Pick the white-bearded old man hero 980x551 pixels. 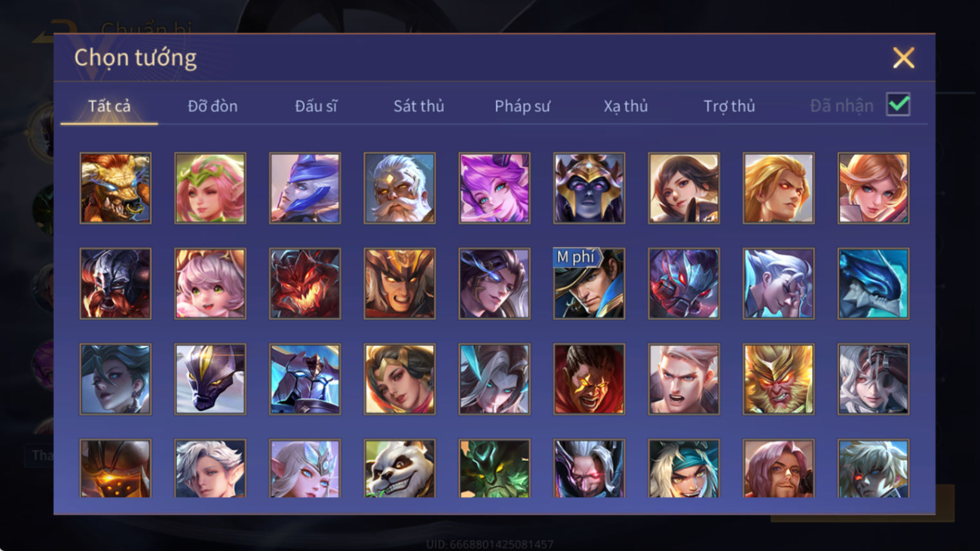[x=400, y=188]
